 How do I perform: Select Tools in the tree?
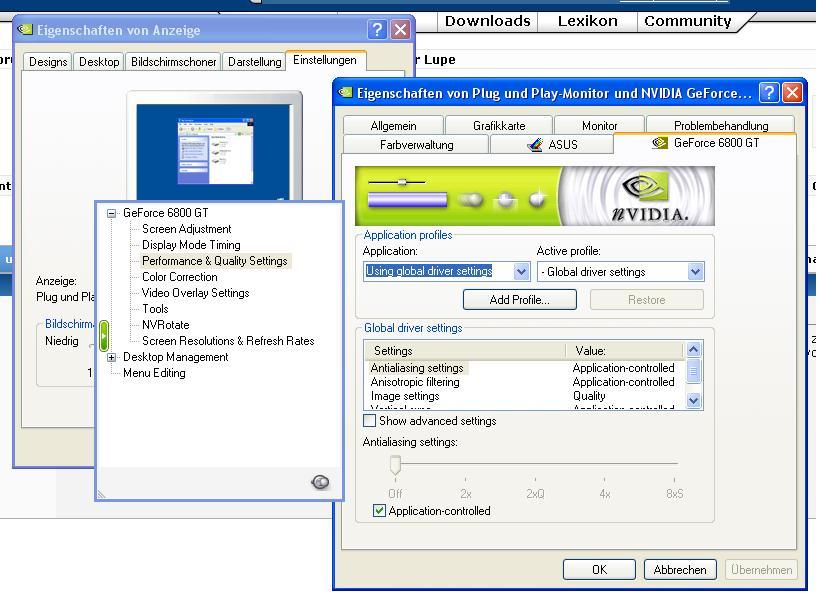point(155,309)
